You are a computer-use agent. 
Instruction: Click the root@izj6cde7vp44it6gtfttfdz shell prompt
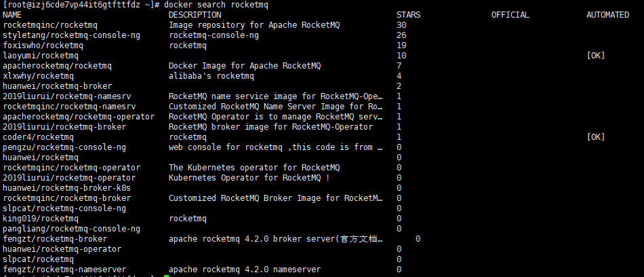[81, 5]
